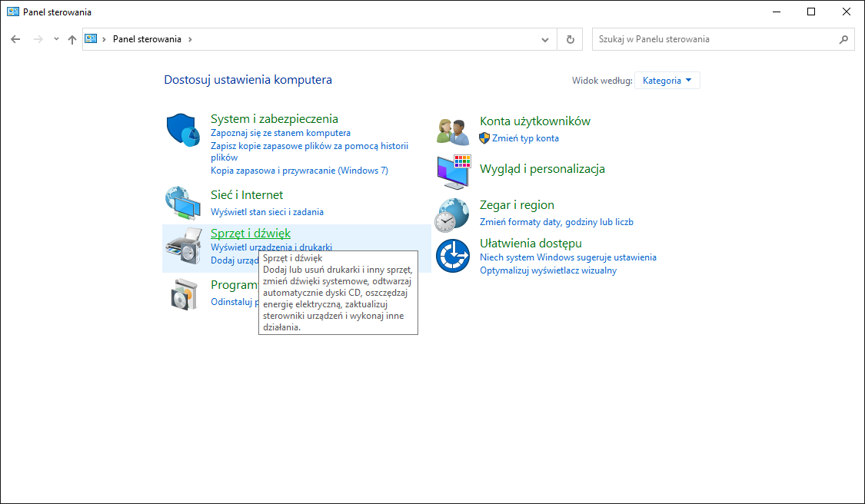This screenshot has width=865, height=504.
Task: Open Zapisz kopie zapasowe plików link
Action: (x=310, y=151)
